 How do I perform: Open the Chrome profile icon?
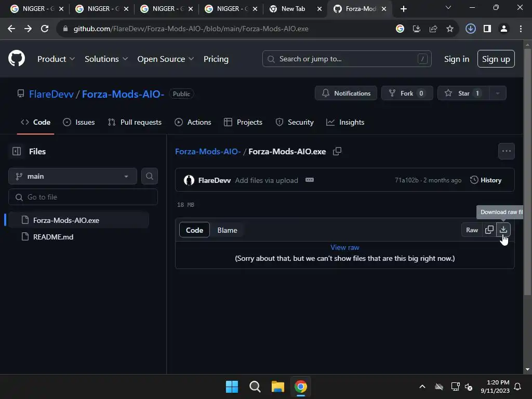tap(504, 29)
